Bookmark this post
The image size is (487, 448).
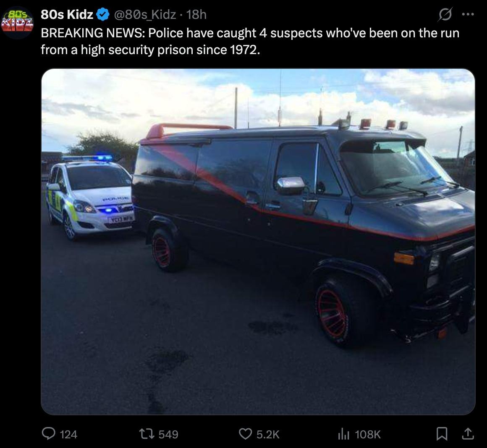pos(441,434)
